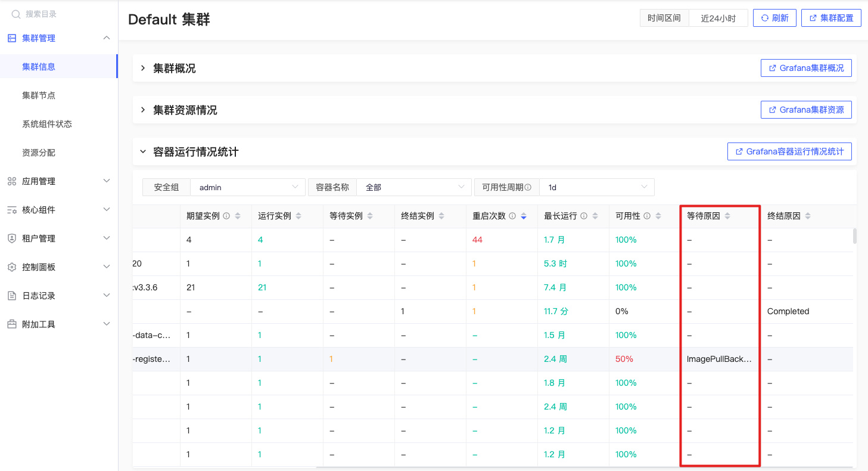Image resolution: width=868 pixels, height=471 pixels.
Task: Open the 容器名称 全部 dropdown
Action: pyautogui.click(x=414, y=187)
